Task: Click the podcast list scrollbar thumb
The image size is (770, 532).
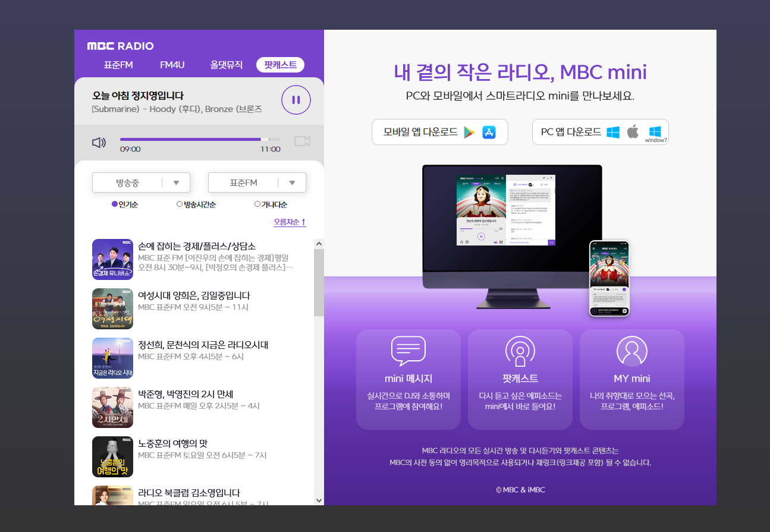Action: point(319,283)
